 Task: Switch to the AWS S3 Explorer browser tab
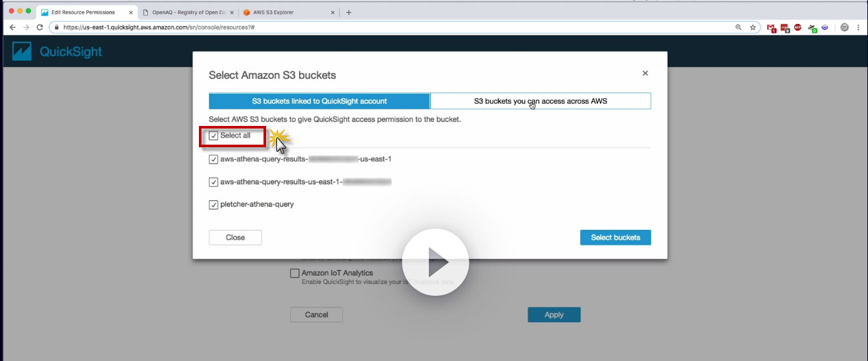[289, 12]
